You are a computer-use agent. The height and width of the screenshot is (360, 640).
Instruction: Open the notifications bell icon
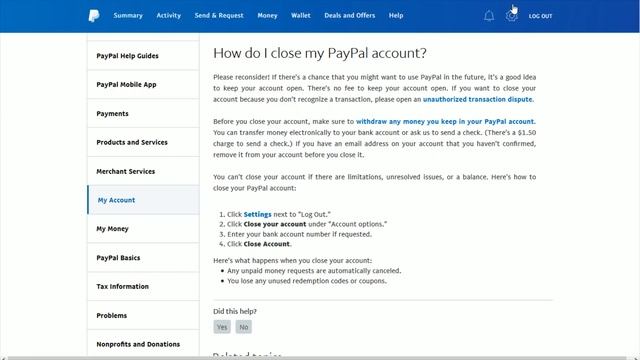(x=489, y=16)
